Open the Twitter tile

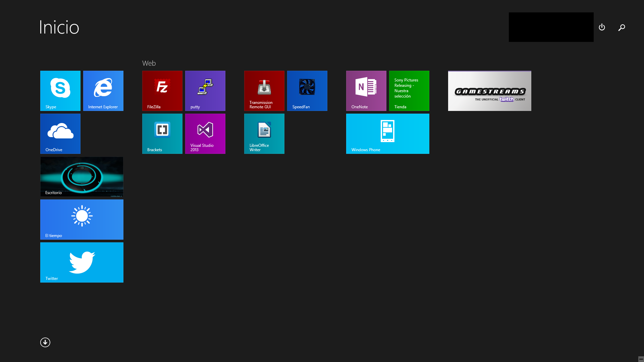(82, 262)
